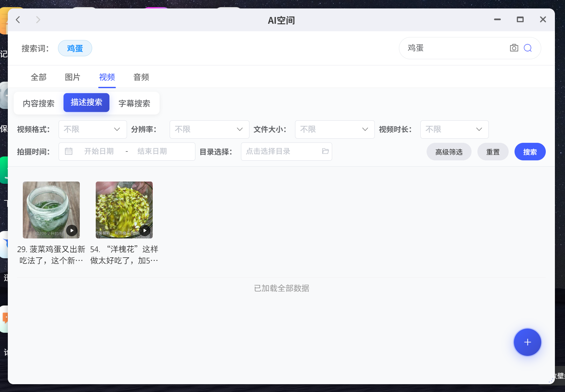This screenshot has height=392, width=565.
Task: Select 字幕搜索 mode
Action: pyautogui.click(x=134, y=103)
